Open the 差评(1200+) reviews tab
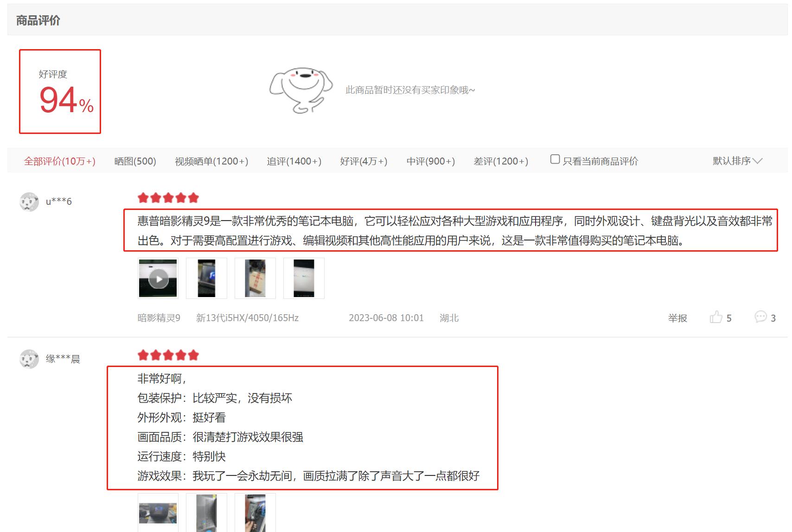Screen dimensions: 792x532 (x=502, y=161)
